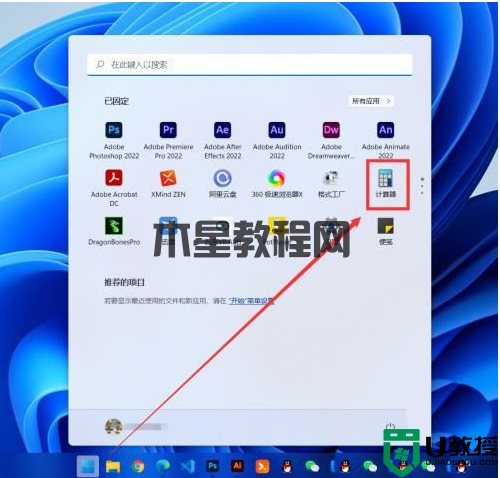500x478 pixels.
Task: Open File Explorer from the taskbar
Action: pos(113,466)
